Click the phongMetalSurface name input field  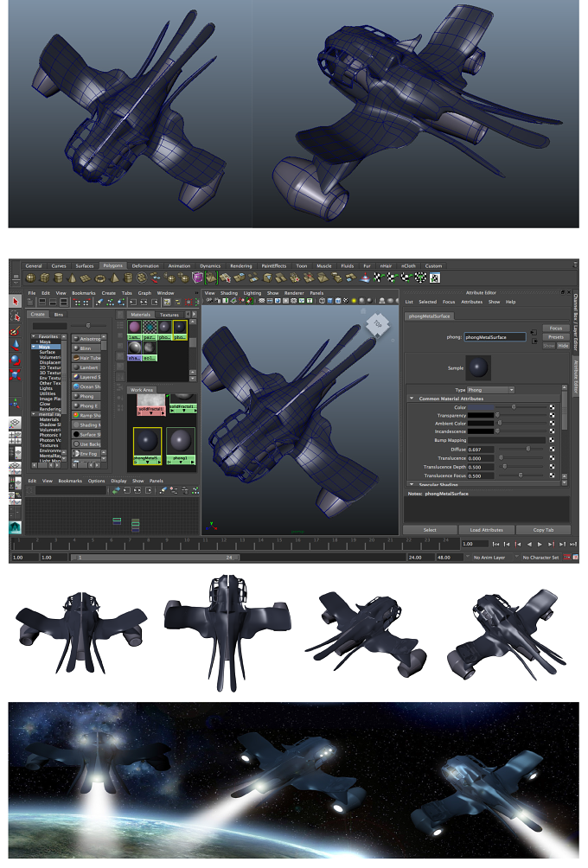point(495,336)
